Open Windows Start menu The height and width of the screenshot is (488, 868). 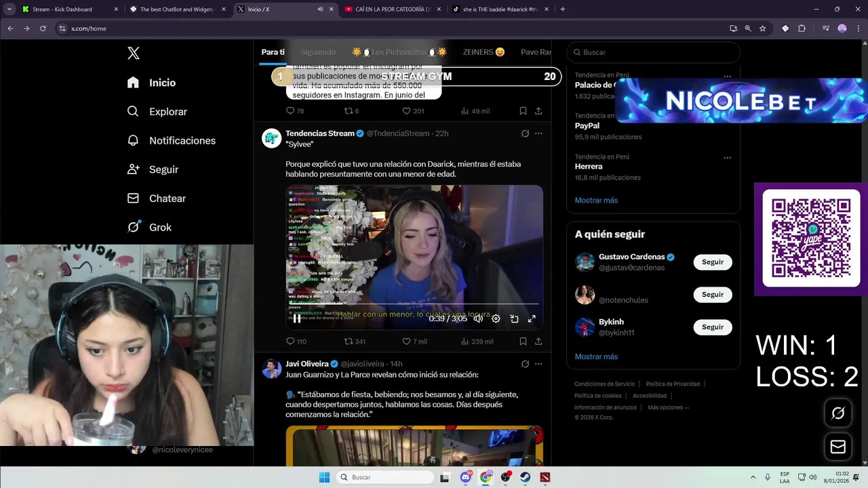pyautogui.click(x=324, y=477)
